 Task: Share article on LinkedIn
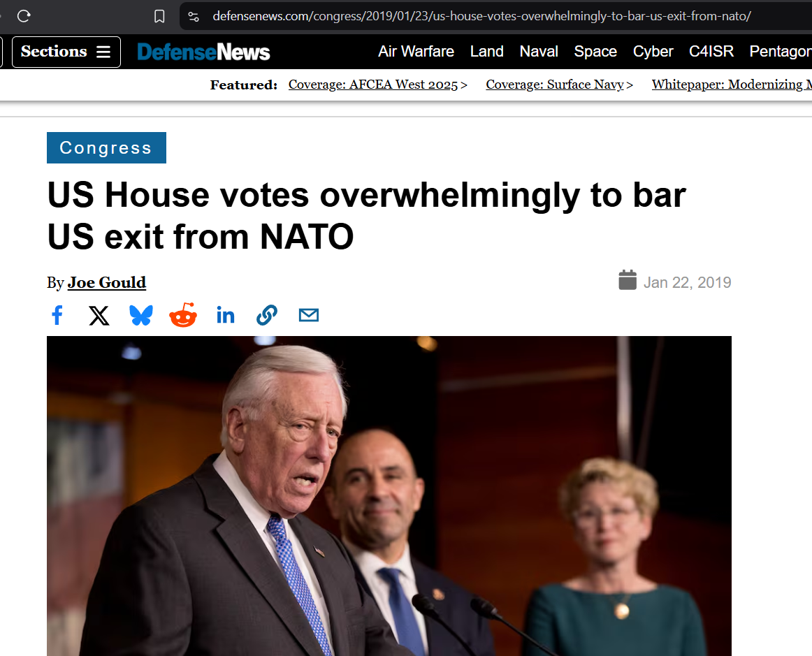(x=225, y=315)
